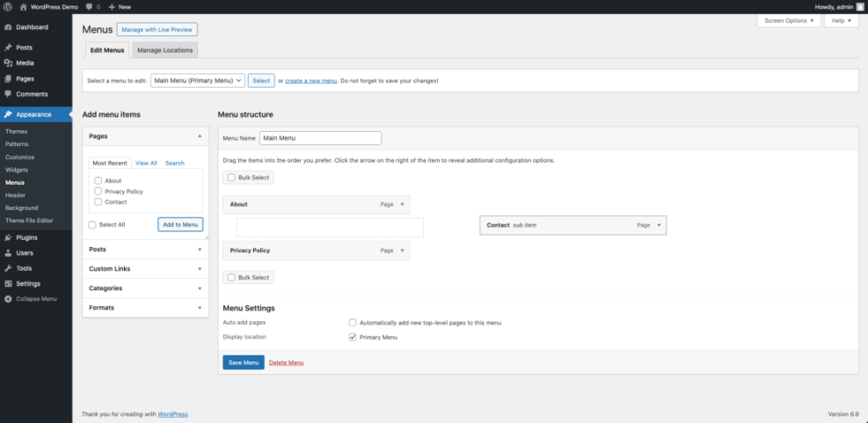Open Menus in the Appearance submenu
Image resolution: width=868 pixels, height=423 pixels.
coord(15,182)
